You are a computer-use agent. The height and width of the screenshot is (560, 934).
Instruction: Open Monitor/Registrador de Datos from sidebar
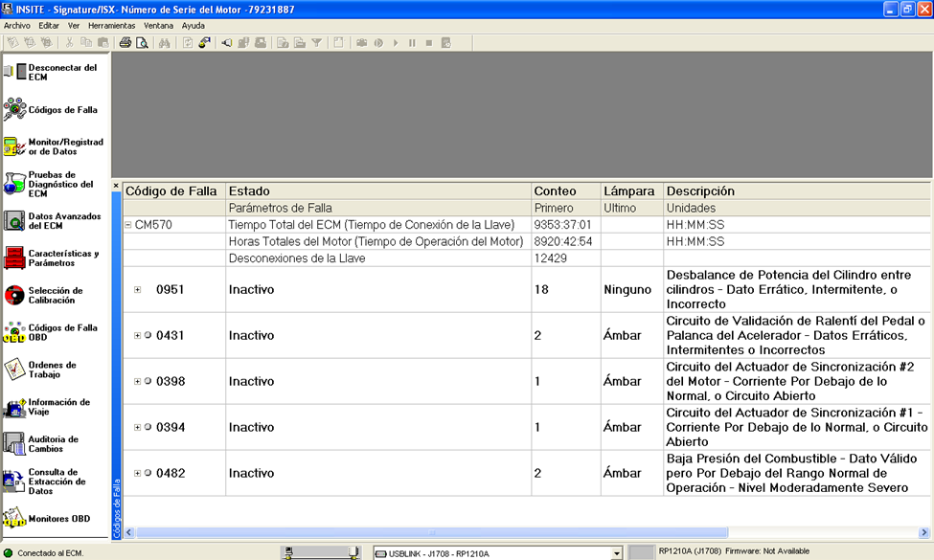(13, 146)
